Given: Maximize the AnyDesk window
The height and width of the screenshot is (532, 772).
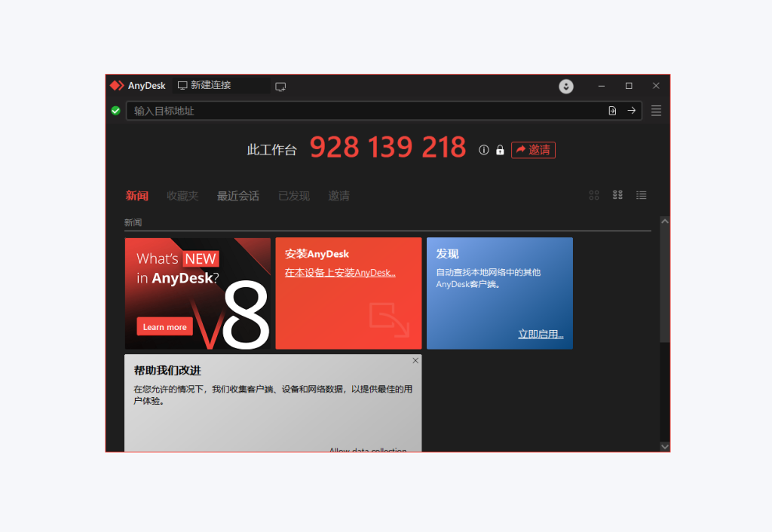Looking at the screenshot, I should pyautogui.click(x=629, y=86).
